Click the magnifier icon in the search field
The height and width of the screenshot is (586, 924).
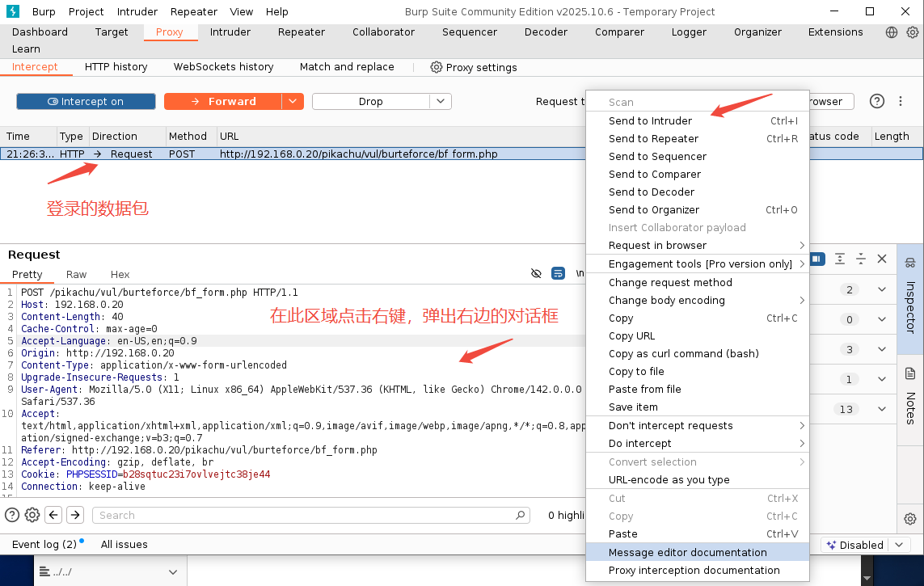(x=520, y=516)
